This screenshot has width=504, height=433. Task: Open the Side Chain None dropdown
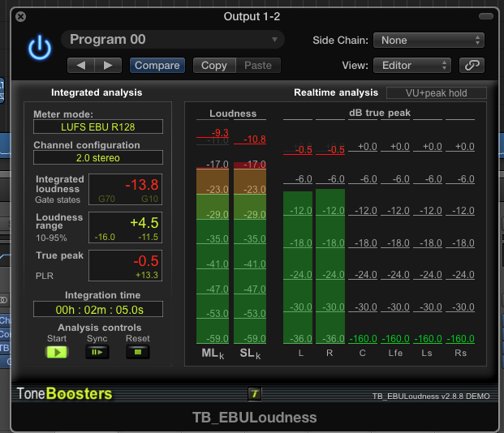click(x=429, y=41)
